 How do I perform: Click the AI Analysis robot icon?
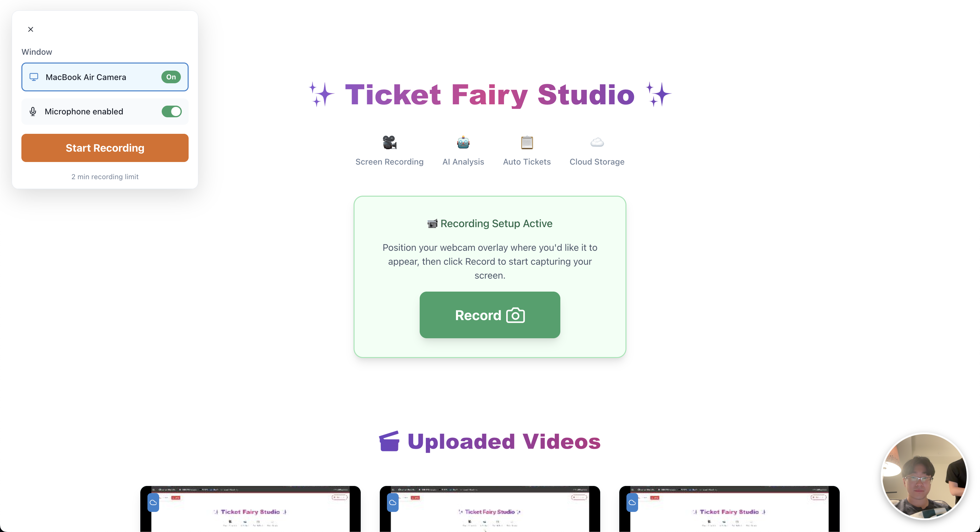(x=463, y=142)
